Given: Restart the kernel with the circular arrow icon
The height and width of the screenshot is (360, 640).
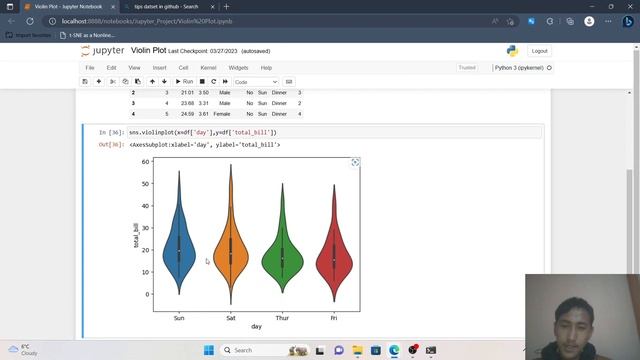Looking at the screenshot, I should pos(213,82).
